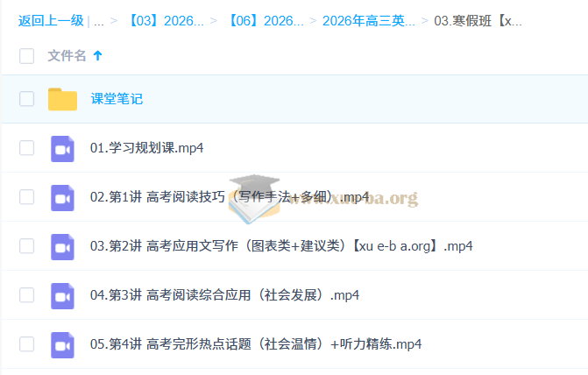The width and height of the screenshot is (588, 375).
Task: Check the box for 01.学习规划课.mp4
Action: point(26,148)
